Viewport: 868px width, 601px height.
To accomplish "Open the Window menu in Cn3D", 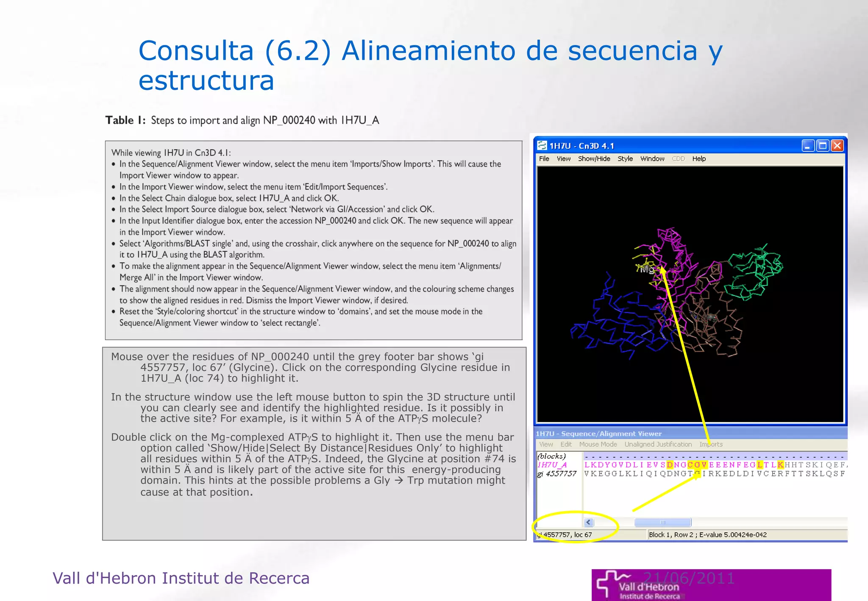I will tap(652, 159).
